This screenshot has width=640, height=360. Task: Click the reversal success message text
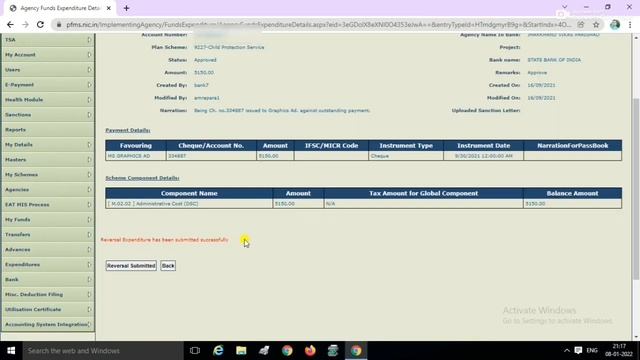tap(164, 240)
